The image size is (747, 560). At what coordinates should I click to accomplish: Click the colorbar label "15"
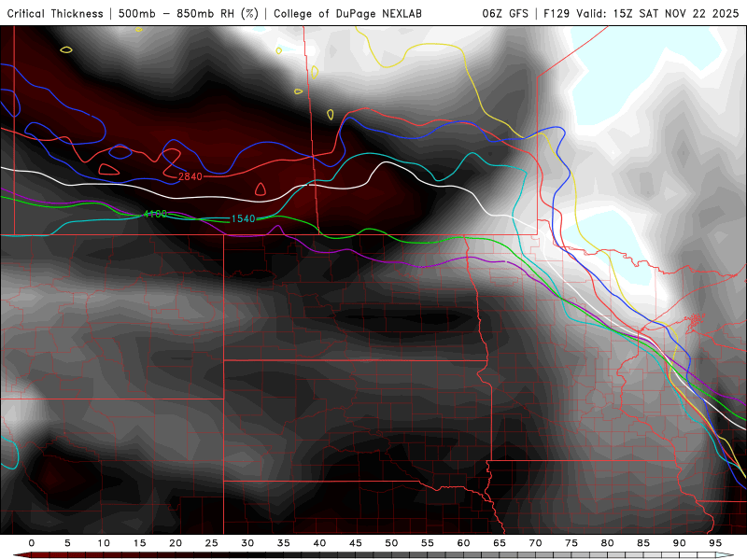[x=139, y=543]
